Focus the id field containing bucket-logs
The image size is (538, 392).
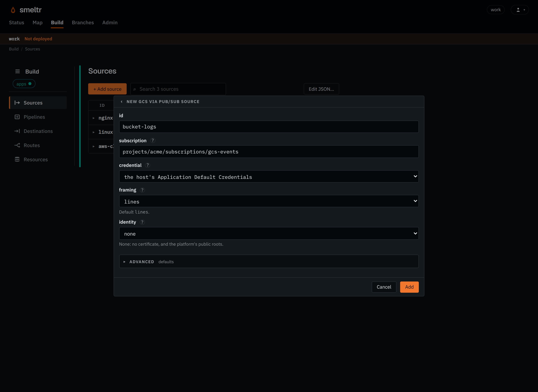pyautogui.click(x=269, y=127)
